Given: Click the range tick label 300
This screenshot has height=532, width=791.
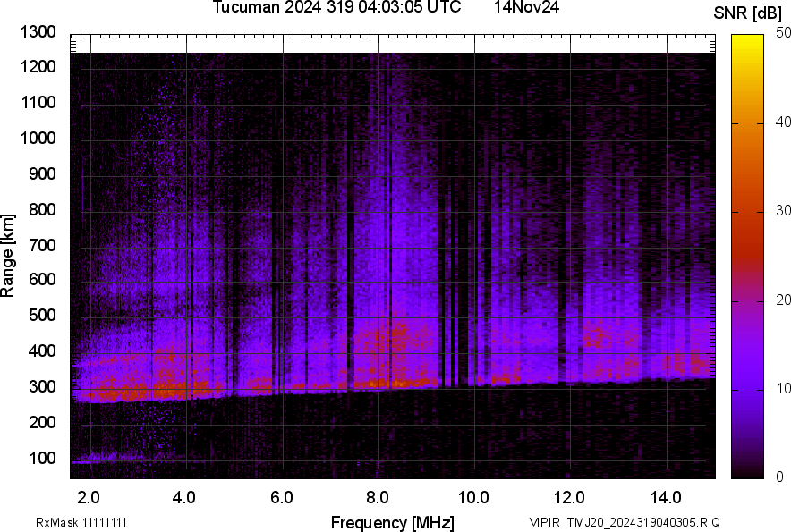Looking at the screenshot, I should tap(42, 387).
